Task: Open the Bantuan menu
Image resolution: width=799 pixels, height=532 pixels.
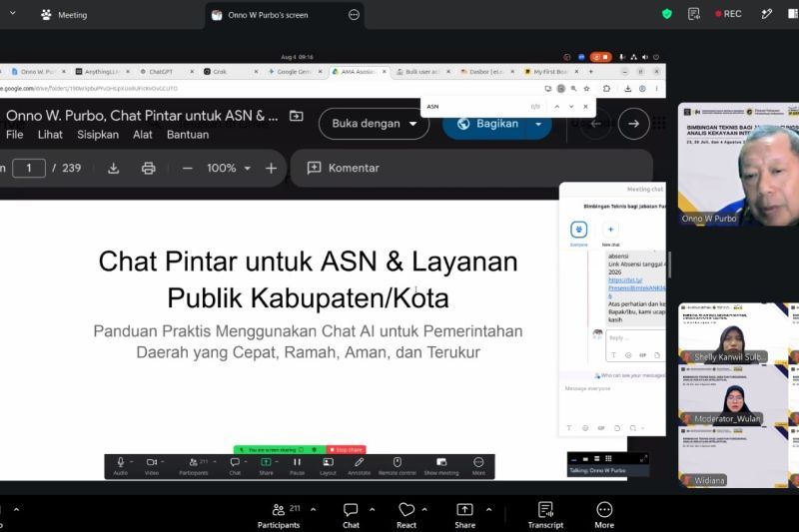Action: pos(188,135)
